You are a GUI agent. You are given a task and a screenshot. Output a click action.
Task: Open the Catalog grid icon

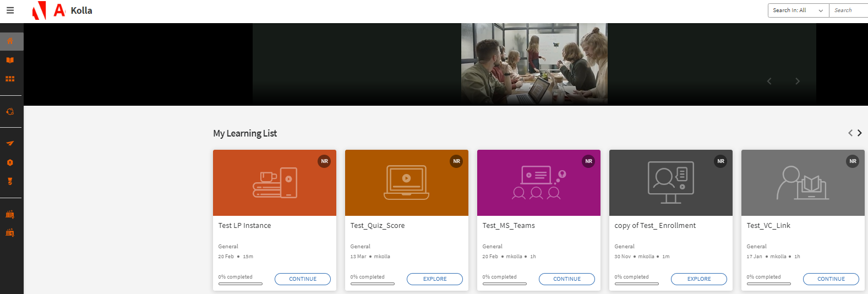(x=10, y=79)
